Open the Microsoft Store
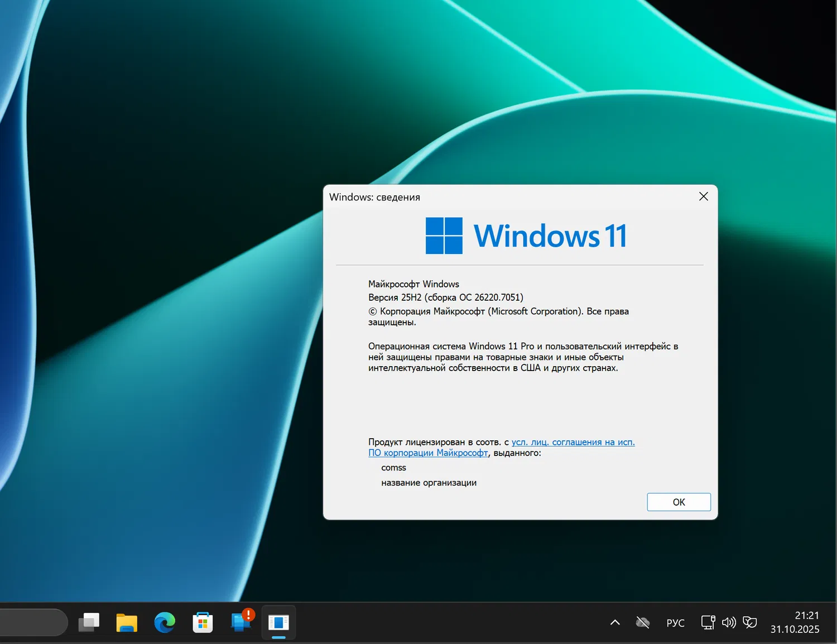This screenshot has width=837, height=644. tap(203, 621)
